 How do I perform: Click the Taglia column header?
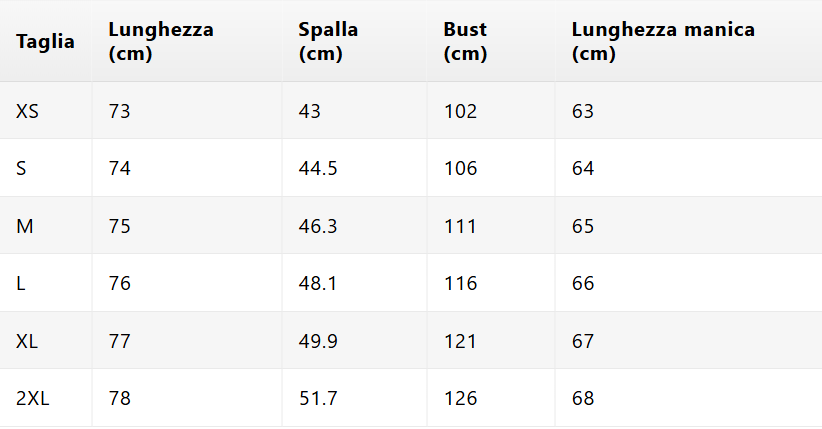tap(45, 41)
